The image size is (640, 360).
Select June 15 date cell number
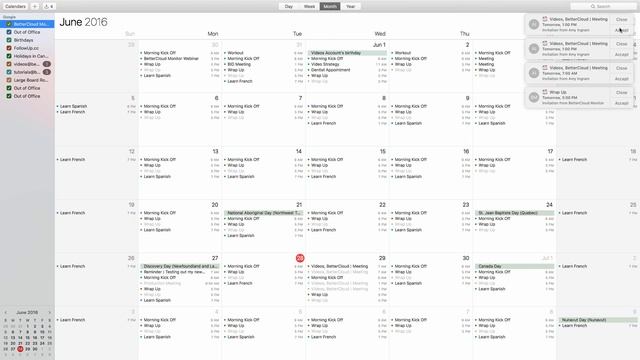tap(382, 151)
